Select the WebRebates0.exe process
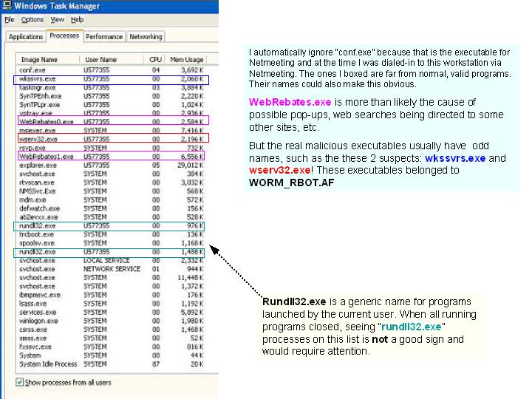Viewport: 532px width, 399px height. (x=112, y=121)
